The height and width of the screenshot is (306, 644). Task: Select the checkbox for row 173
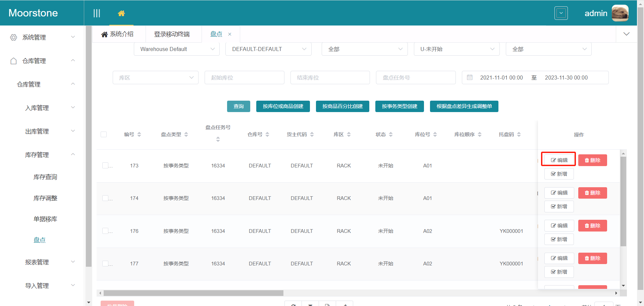coord(105,165)
